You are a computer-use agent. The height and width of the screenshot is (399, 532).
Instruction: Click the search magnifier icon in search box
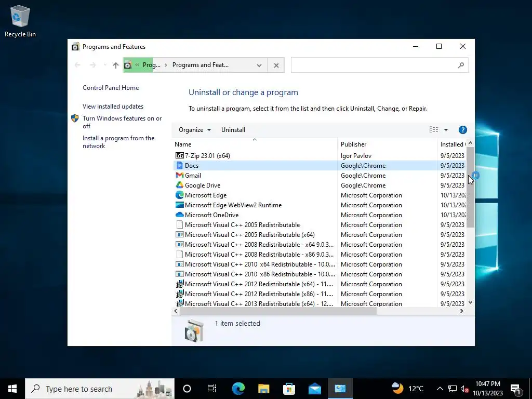pyautogui.click(x=461, y=65)
